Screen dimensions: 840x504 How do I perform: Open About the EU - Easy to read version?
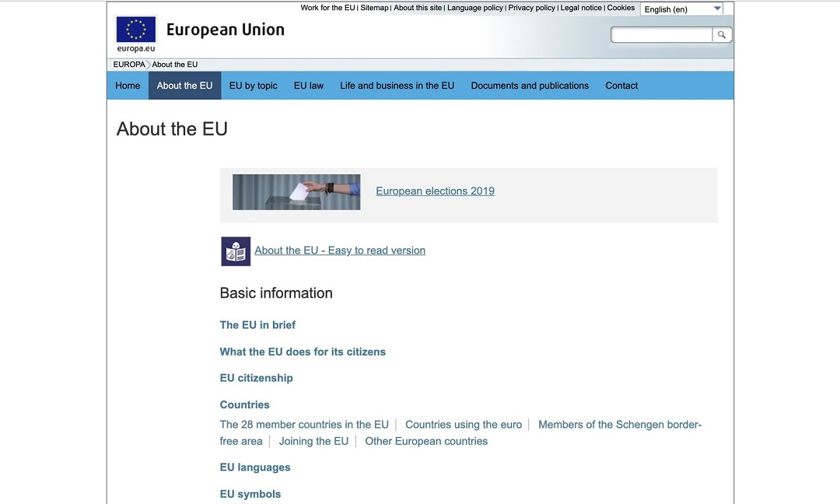tap(340, 250)
